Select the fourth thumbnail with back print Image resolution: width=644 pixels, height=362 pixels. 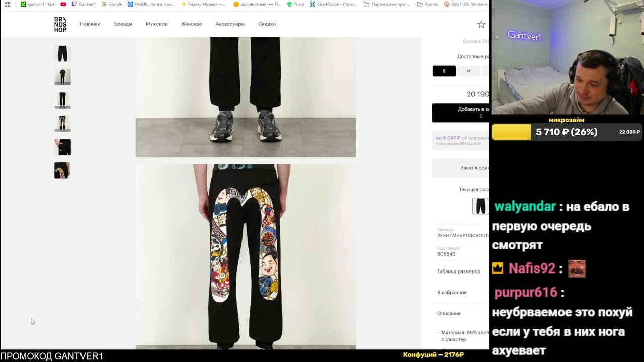pyautogui.click(x=62, y=124)
